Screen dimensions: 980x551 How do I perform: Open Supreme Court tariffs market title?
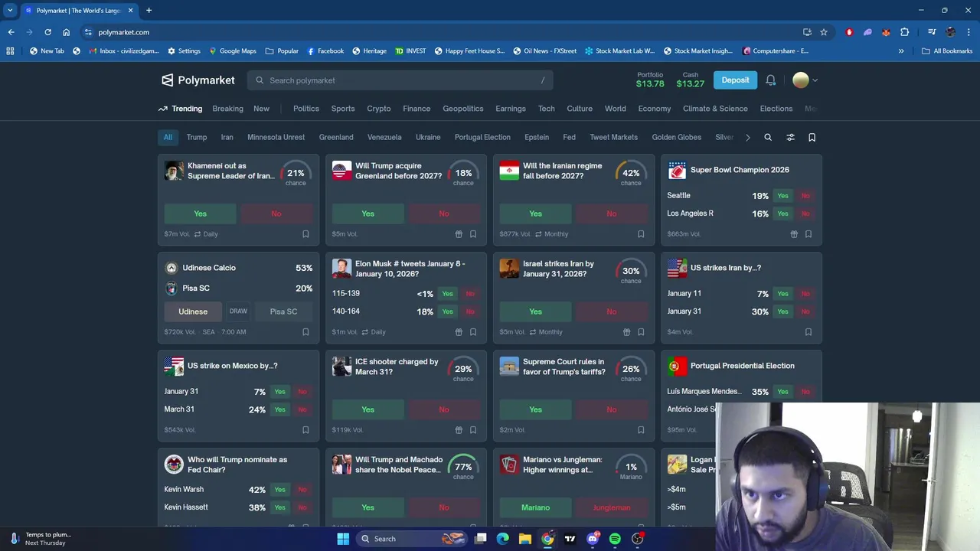tap(564, 367)
